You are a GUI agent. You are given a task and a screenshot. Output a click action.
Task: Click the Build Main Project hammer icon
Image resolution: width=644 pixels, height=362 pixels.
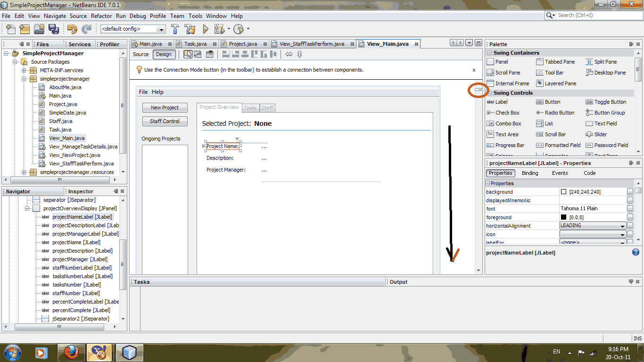coord(175,29)
